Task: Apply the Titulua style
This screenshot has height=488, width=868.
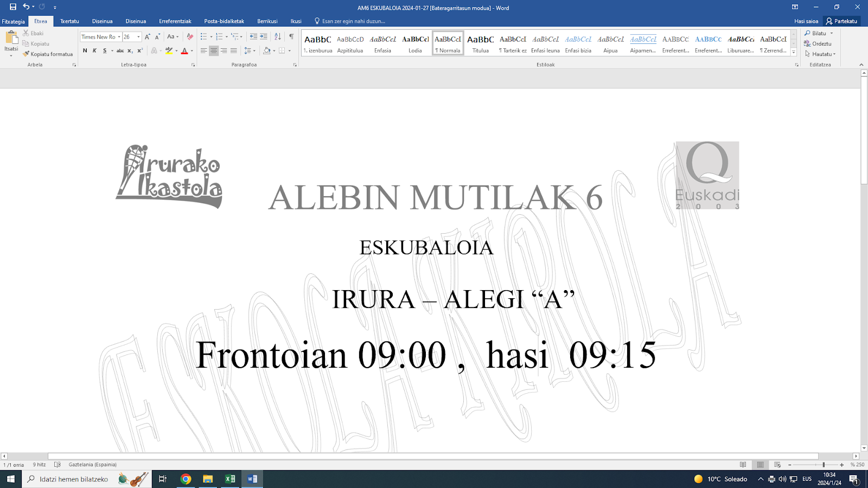Action: click(480, 43)
